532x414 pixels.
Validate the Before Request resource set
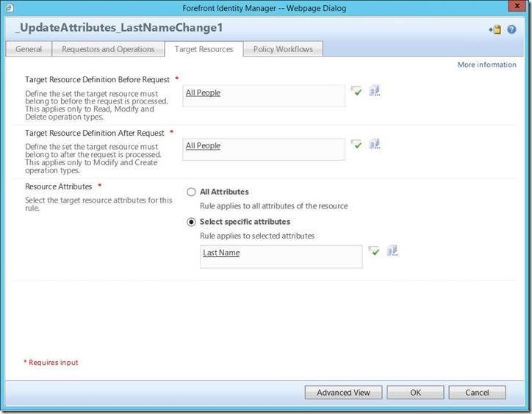click(x=356, y=91)
